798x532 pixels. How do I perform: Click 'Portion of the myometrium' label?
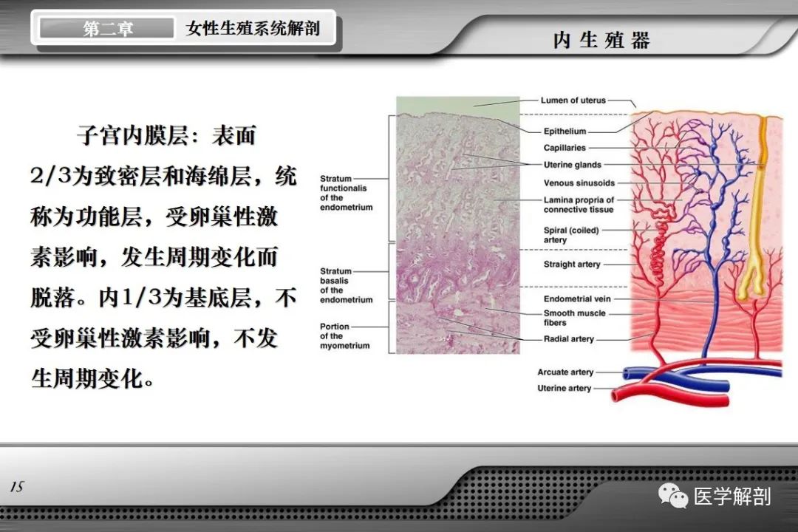click(344, 336)
